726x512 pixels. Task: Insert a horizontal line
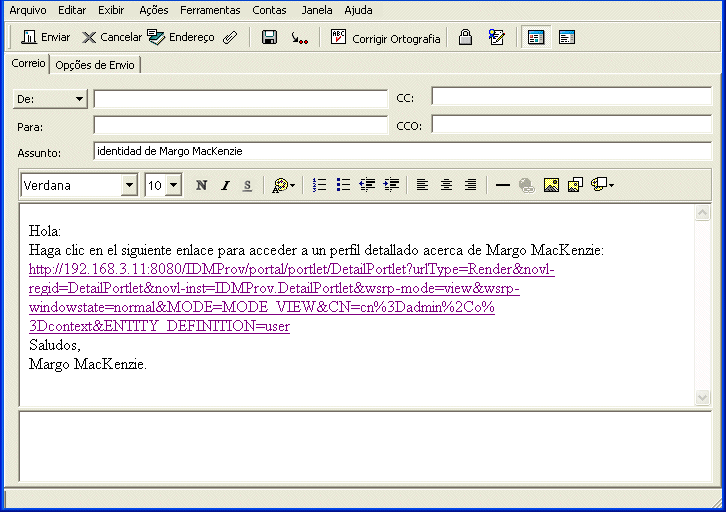(502, 186)
